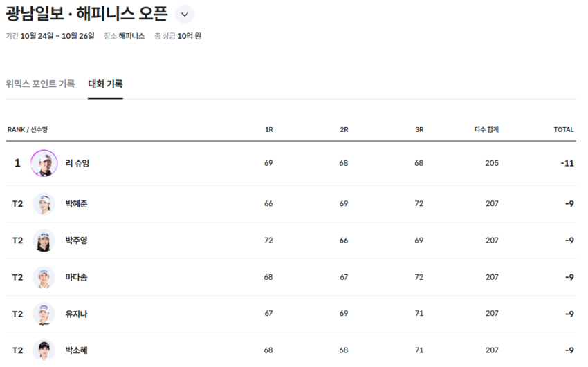
Task: Click player name 마다솜
Action: 76,277
